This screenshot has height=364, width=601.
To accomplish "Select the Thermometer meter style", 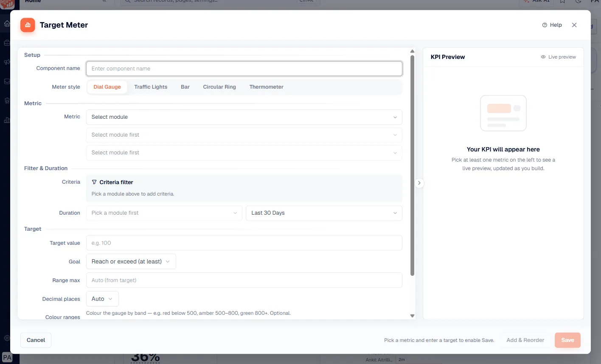I will [267, 87].
